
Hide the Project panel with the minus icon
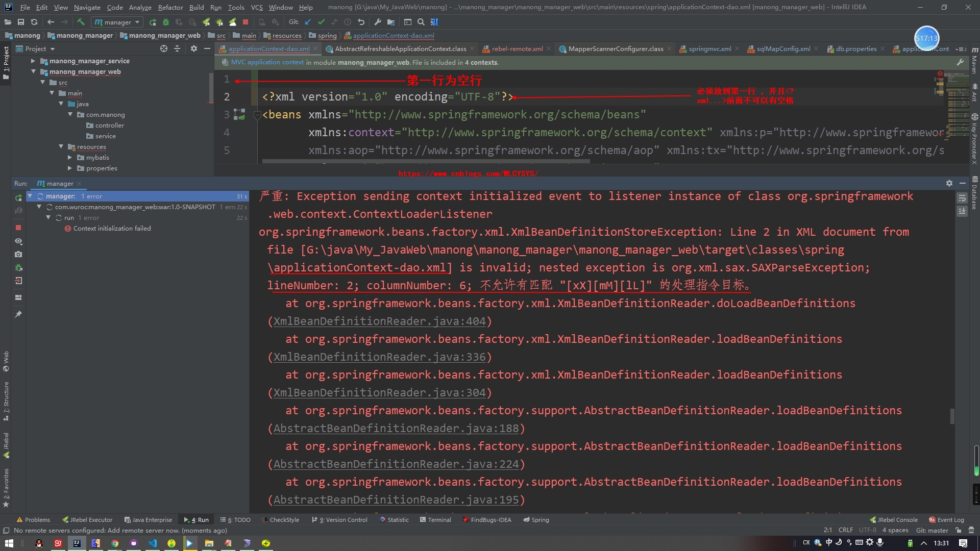[207, 48]
